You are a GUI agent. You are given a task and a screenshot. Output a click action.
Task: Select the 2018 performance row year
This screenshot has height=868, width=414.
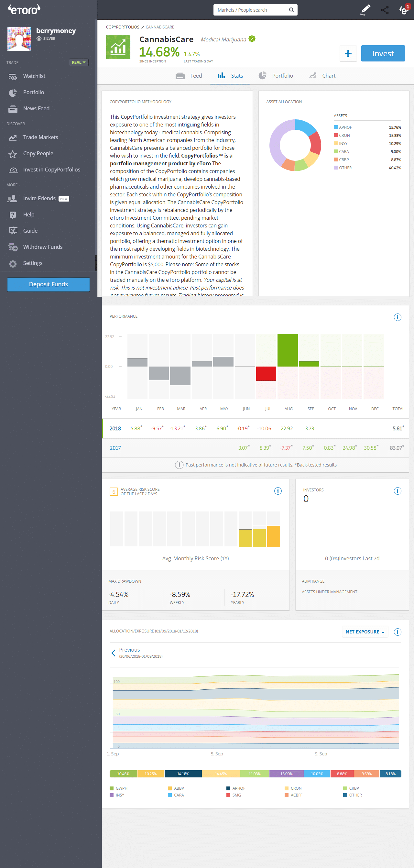[115, 428]
